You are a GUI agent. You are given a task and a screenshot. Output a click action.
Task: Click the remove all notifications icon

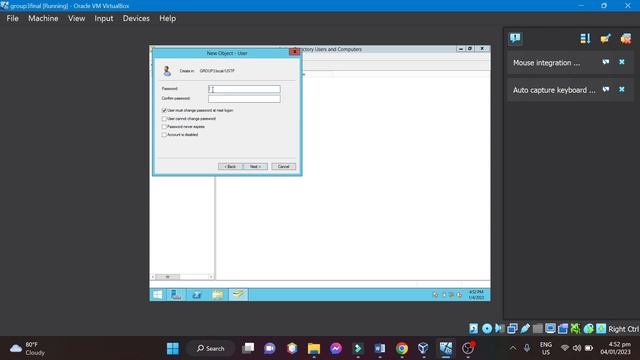coord(626,39)
